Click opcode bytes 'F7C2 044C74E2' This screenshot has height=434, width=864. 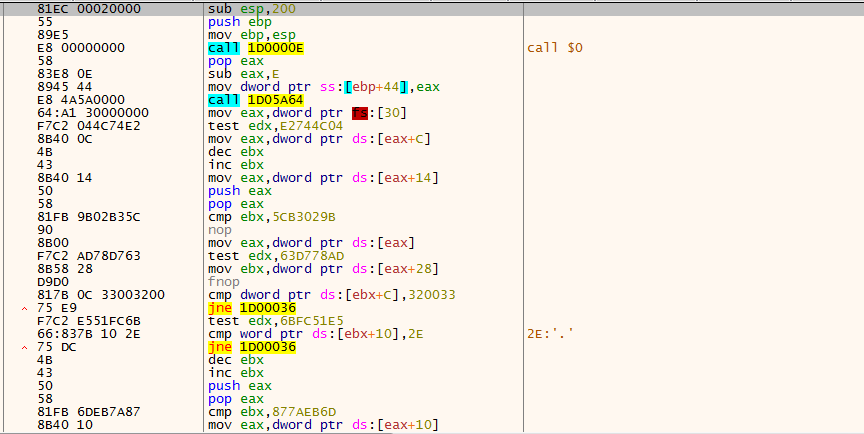click(x=89, y=126)
